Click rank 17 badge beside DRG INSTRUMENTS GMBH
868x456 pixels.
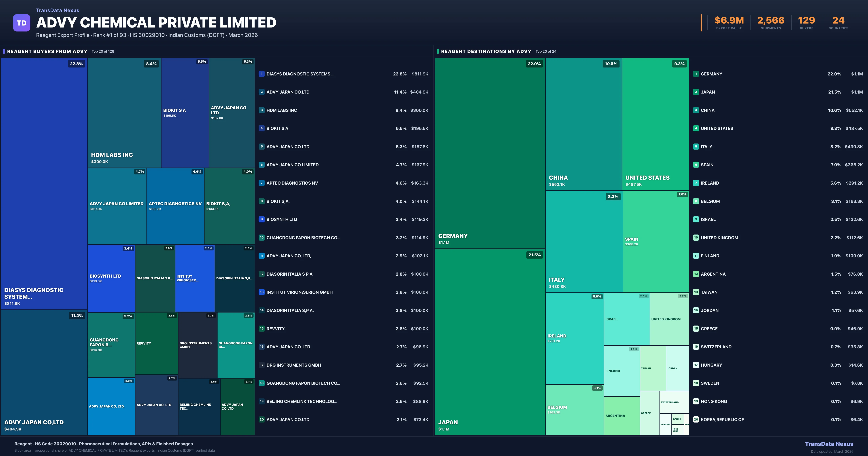261,365
